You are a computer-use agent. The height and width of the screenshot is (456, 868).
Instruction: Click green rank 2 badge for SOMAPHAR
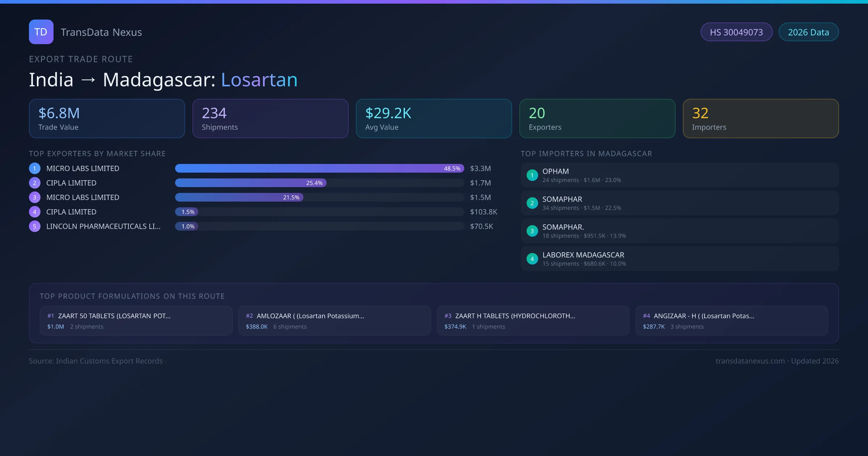tap(532, 203)
